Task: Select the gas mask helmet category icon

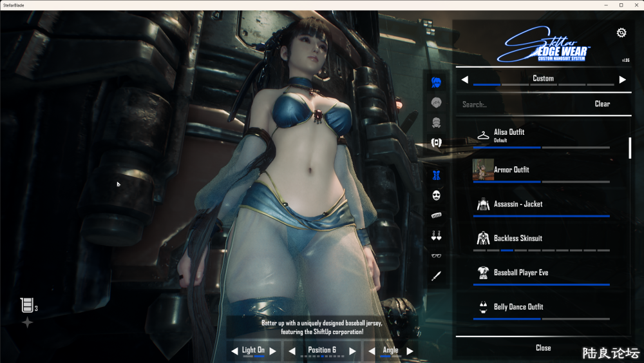Action: [x=436, y=123]
